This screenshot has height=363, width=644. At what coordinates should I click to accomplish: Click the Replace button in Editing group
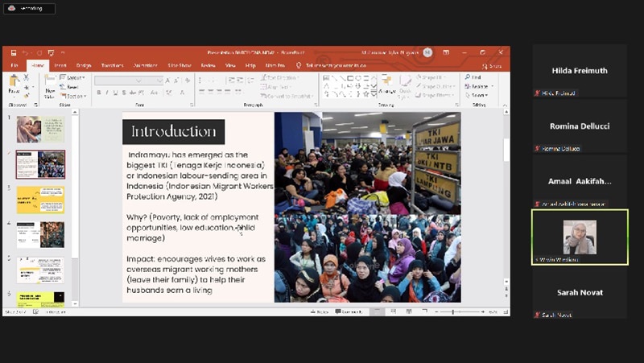[478, 86]
